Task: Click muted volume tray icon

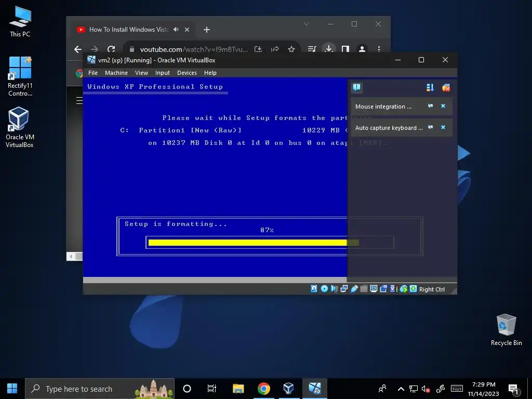Action: pyautogui.click(x=426, y=389)
